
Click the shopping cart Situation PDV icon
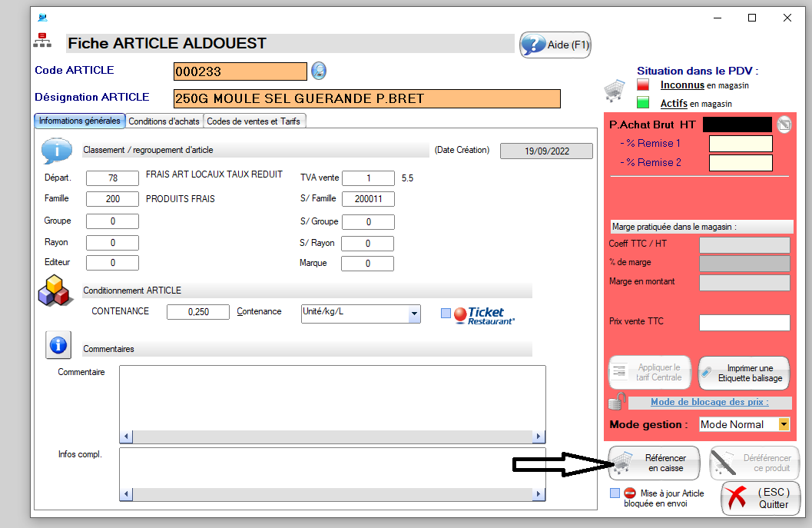615,91
